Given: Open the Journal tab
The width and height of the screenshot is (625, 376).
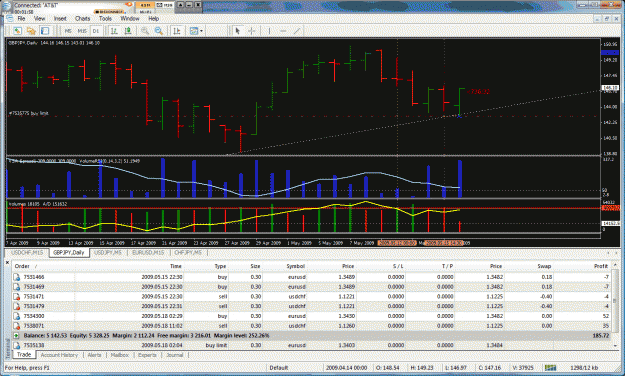Looking at the screenshot, I should click(175, 355).
